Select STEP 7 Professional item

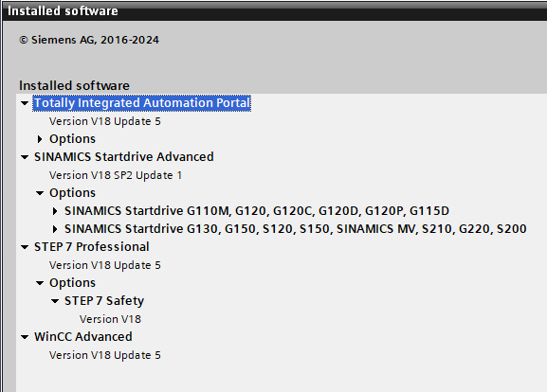[x=92, y=247]
